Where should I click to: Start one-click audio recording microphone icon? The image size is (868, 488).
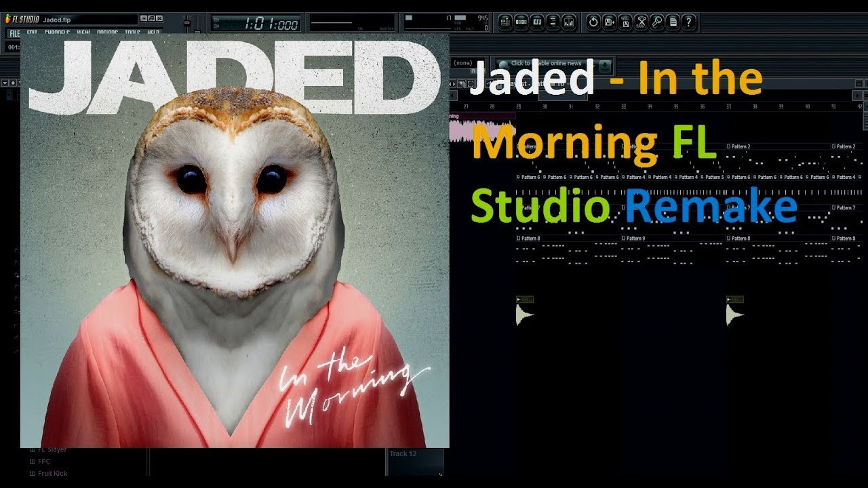click(657, 22)
